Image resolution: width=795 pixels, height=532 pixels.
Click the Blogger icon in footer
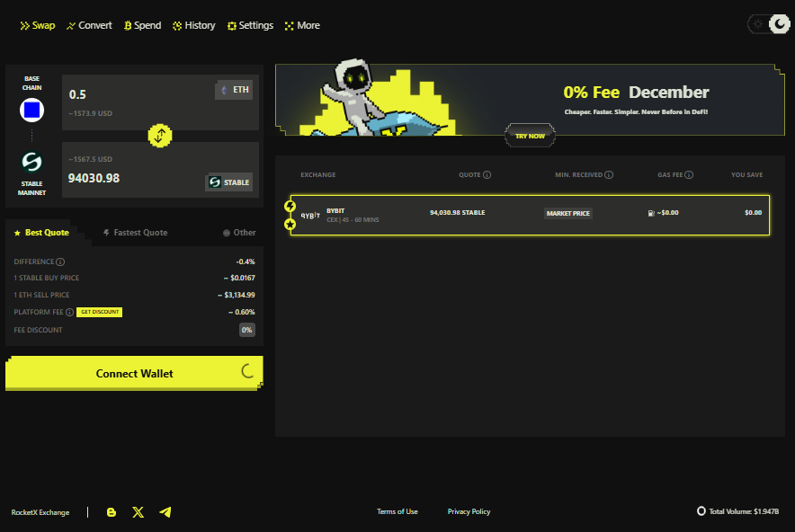click(x=112, y=512)
